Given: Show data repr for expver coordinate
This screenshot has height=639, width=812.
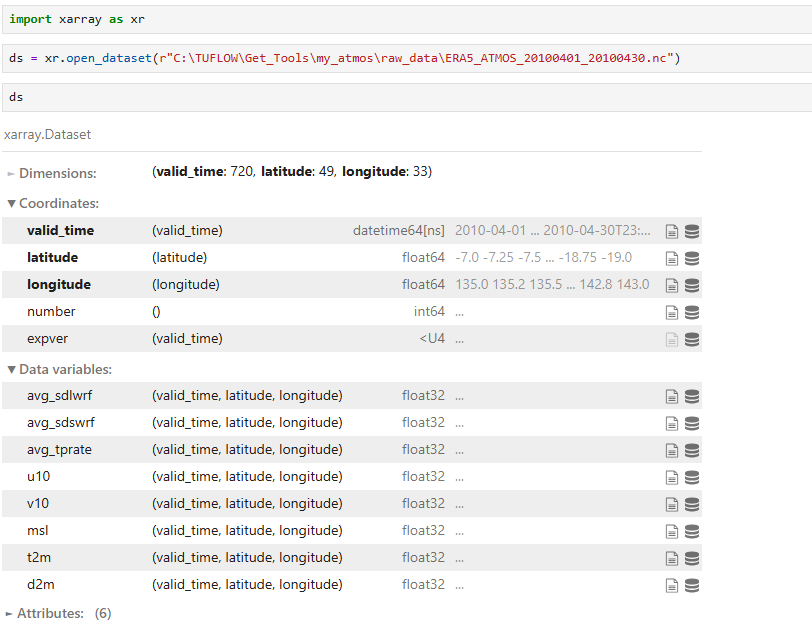Looking at the screenshot, I should coord(691,339).
